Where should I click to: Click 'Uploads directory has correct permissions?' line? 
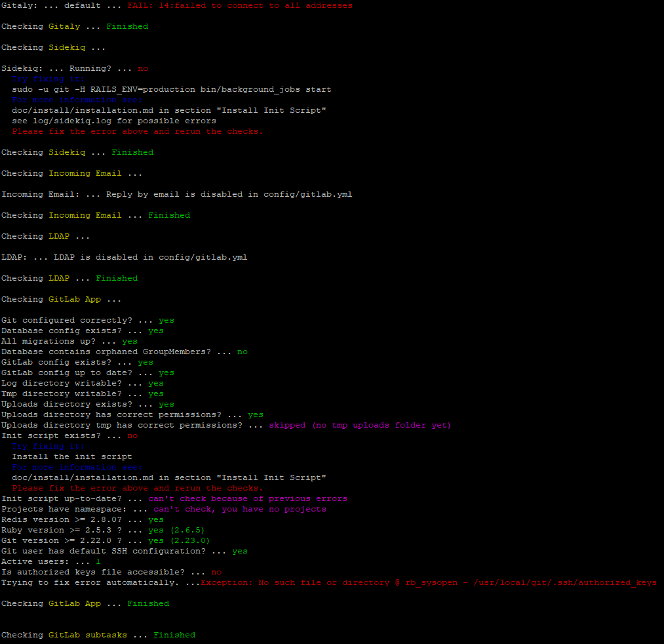point(132,414)
